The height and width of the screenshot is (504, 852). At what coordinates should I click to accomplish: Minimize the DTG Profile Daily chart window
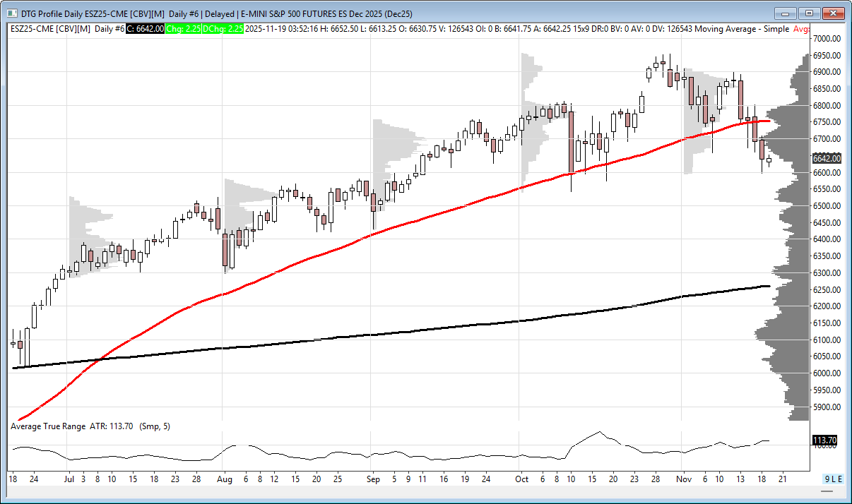[x=786, y=13]
